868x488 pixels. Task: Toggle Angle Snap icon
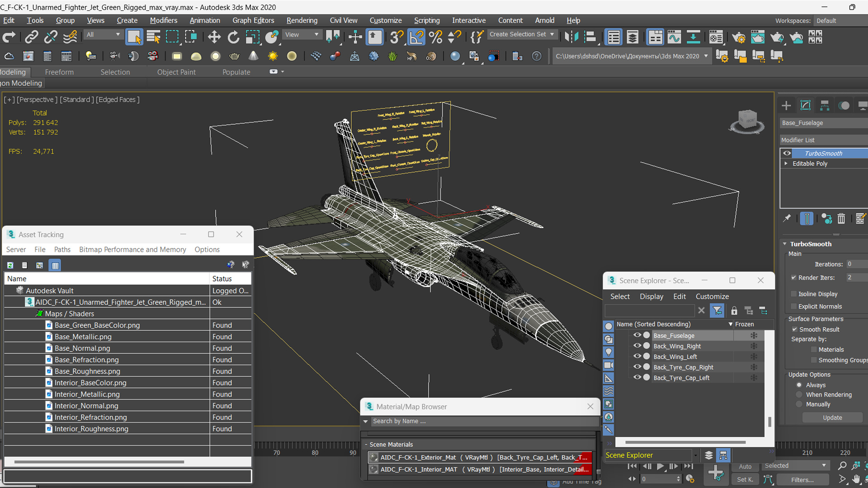pos(416,37)
